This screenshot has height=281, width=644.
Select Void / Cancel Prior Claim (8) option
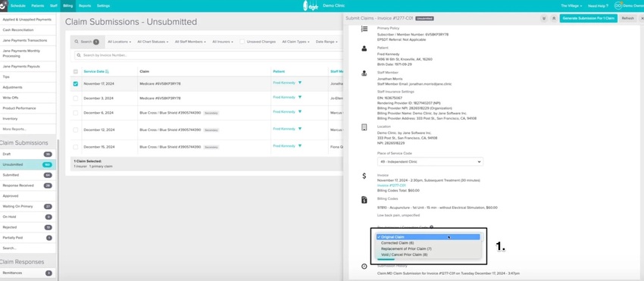pyautogui.click(x=428, y=254)
